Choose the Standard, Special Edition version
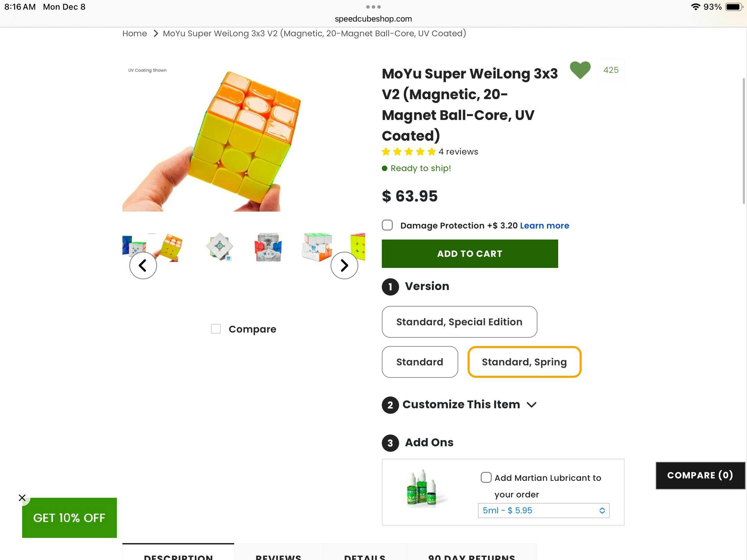This screenshot has height=560, width=747. (x=459, y=322)
